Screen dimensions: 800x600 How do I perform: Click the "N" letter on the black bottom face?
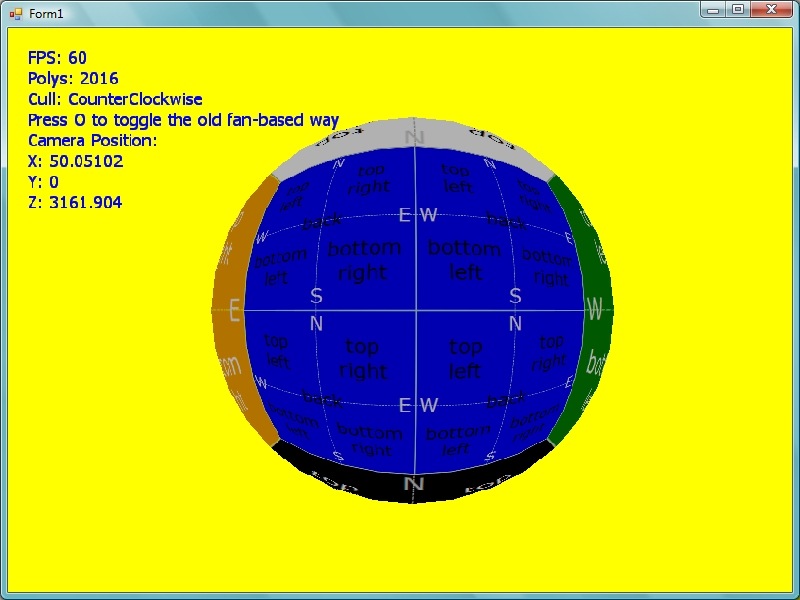(414, 483)
